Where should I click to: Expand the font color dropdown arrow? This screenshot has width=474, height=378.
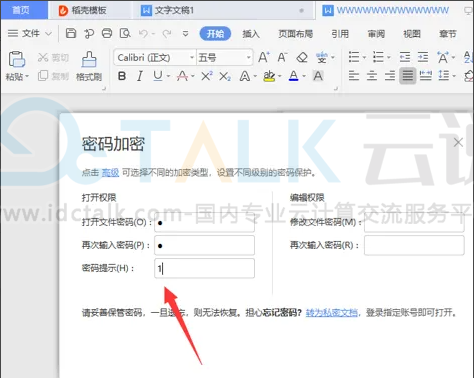(x=304, y=76)
